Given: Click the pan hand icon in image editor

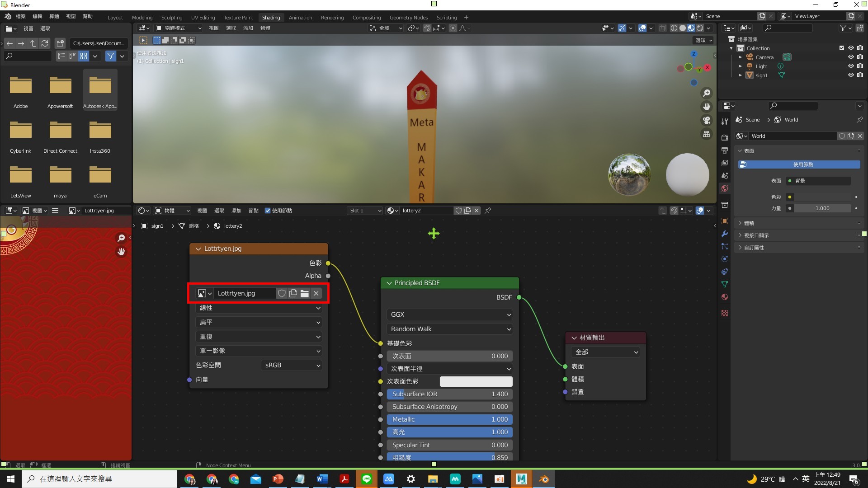Looking at the screenshot, I should click(x=121, y=252).
